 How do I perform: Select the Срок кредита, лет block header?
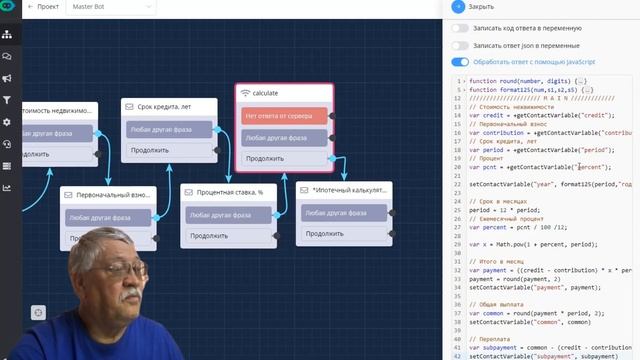169,107
